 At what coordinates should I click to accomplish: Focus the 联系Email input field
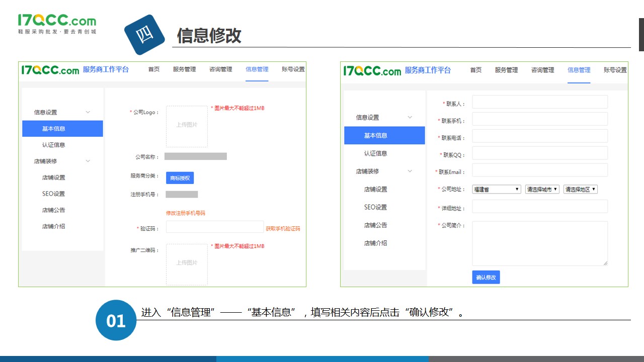(539, 170)
